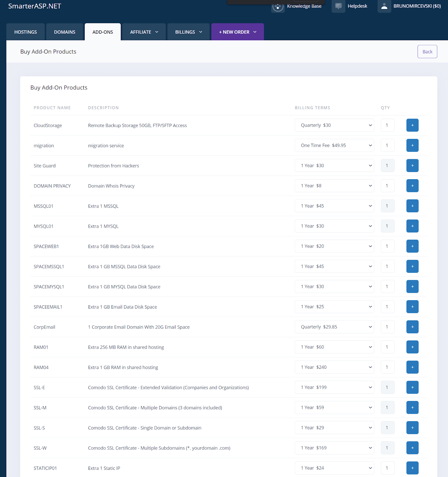Open SSL-W 1 Year $169 dropdown

point(334,448)
